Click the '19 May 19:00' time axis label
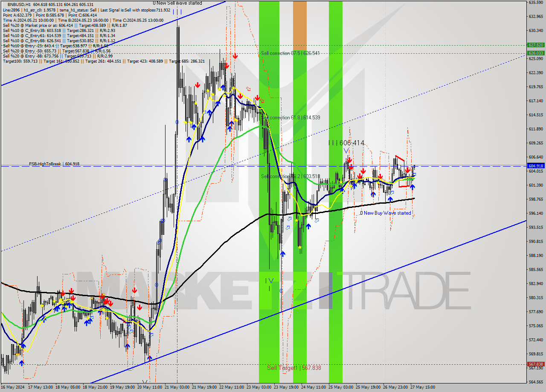This screenshot has height=392, width=546. click(x=123, y=387)
